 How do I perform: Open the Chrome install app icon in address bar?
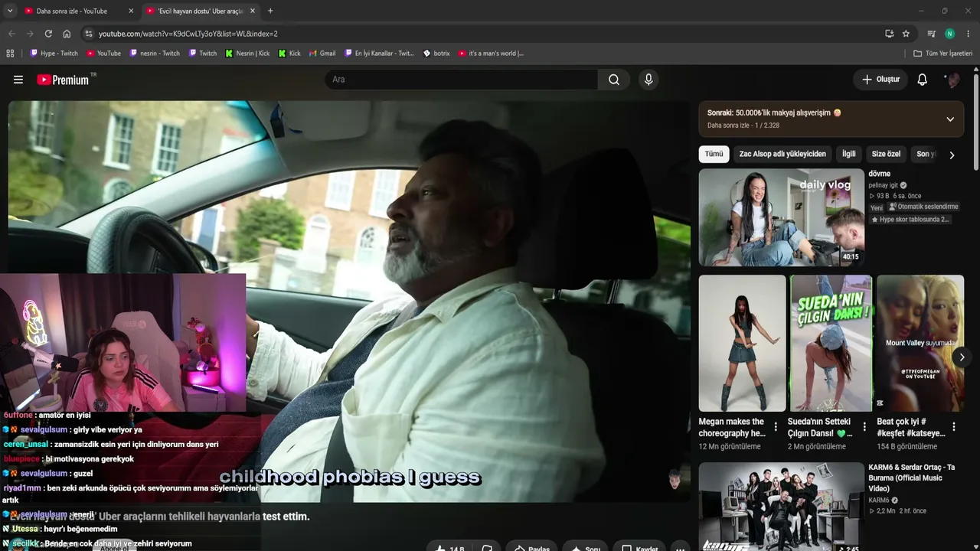point(889,34)
